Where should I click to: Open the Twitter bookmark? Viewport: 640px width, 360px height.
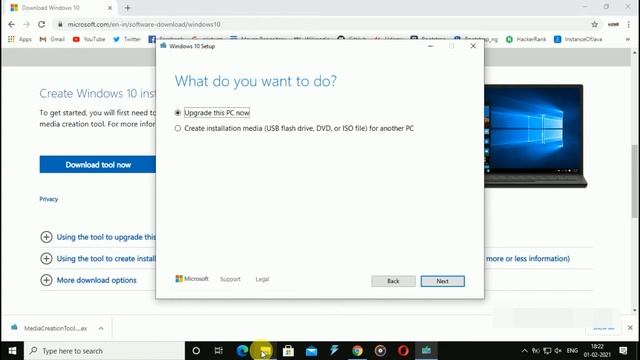pos(127,39)
